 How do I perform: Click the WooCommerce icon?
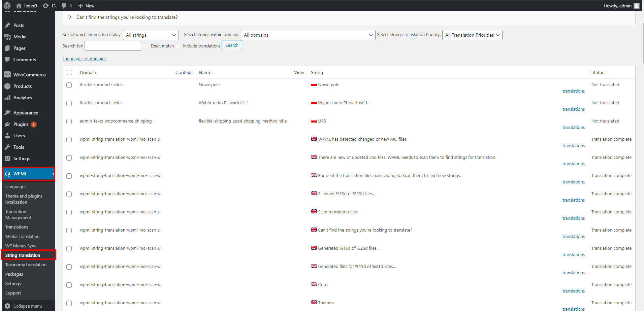click(x=7, y=75)
